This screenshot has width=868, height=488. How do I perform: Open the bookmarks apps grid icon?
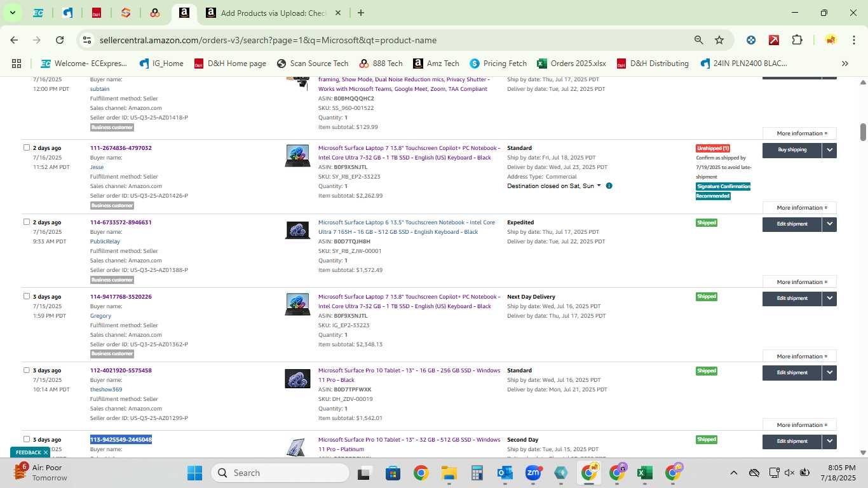click(x=17, y=64)
